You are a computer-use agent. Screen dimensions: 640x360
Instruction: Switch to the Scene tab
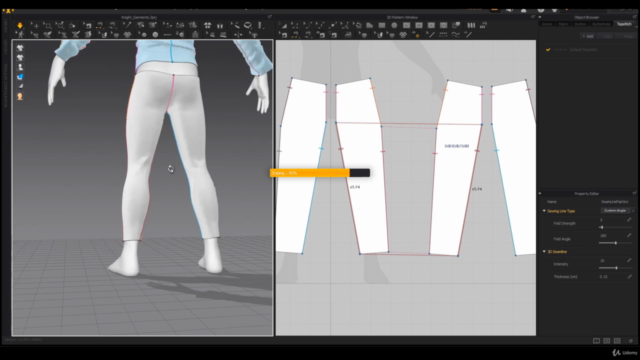547,24
